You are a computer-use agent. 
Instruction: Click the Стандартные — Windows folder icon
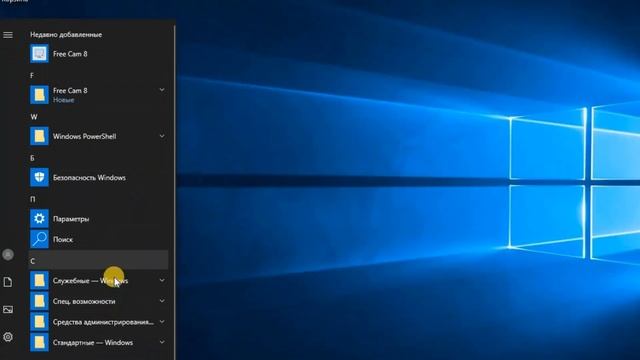pos(39,342)
